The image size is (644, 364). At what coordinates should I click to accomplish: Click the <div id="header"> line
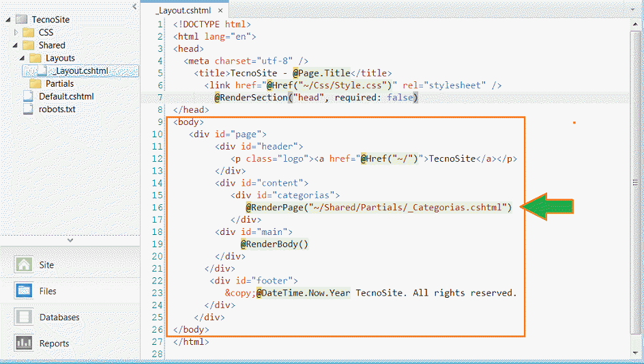coord(259,146)
